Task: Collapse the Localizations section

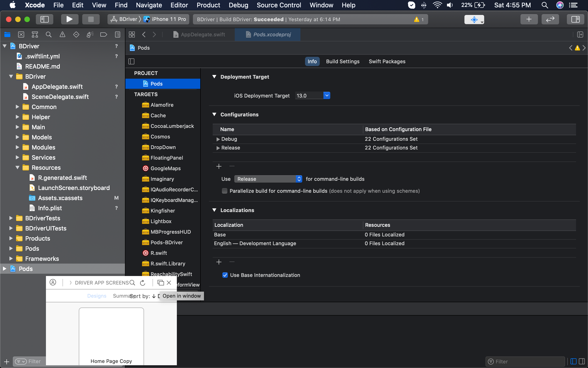Action: (x=214, y=210)
